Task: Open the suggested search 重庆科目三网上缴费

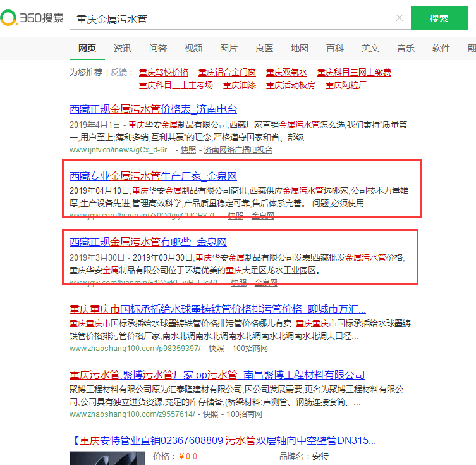Action: point(354,72)
